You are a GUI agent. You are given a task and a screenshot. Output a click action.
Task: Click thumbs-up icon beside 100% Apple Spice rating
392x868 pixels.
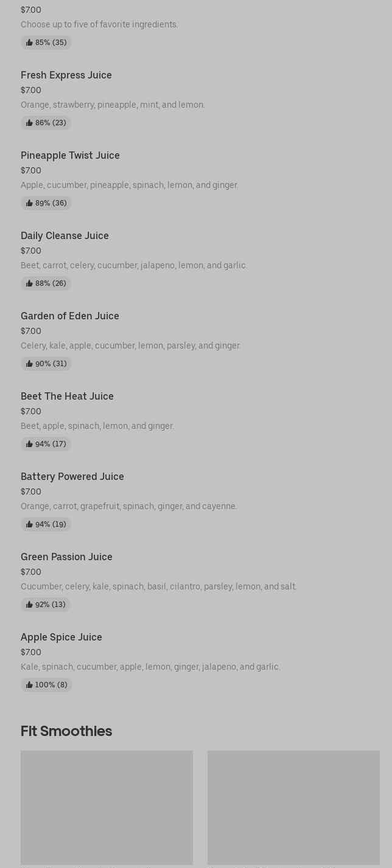[29, 685]
